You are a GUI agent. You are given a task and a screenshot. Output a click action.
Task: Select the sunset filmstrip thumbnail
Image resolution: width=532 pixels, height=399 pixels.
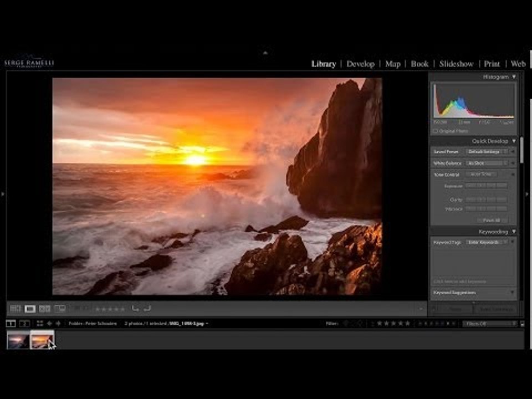pos(42,340)
